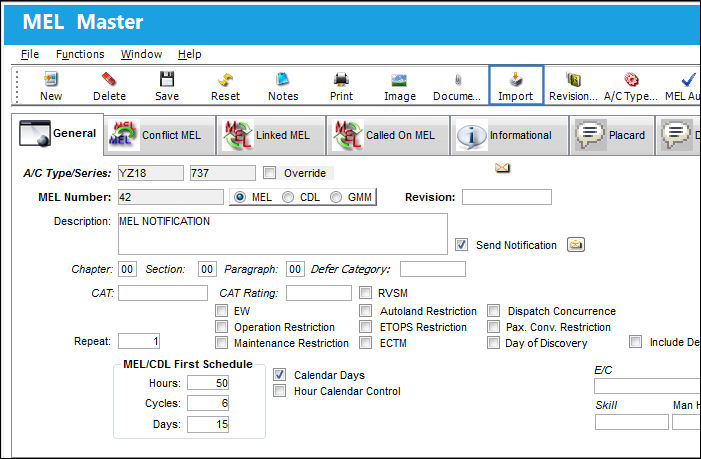Click the Cycles field showing 6
The height and width of the screenshot is (459, 701).
[208, 403]
